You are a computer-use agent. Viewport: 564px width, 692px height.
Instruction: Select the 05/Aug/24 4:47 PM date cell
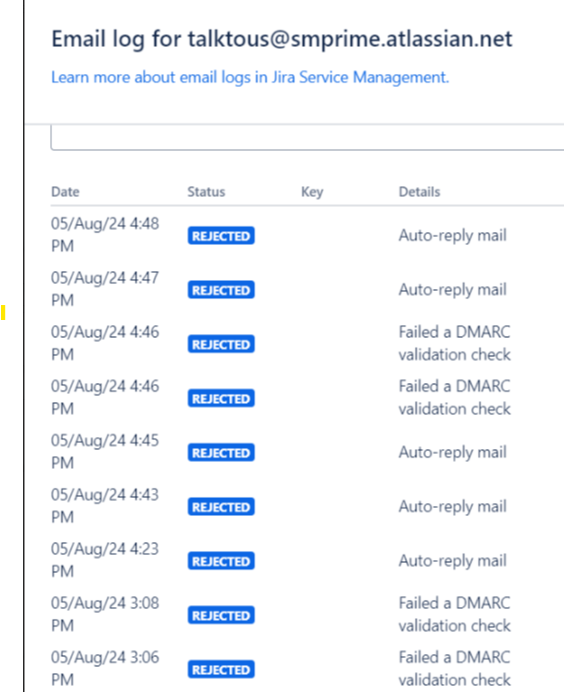pyautogui.click(x=105, y=289)
